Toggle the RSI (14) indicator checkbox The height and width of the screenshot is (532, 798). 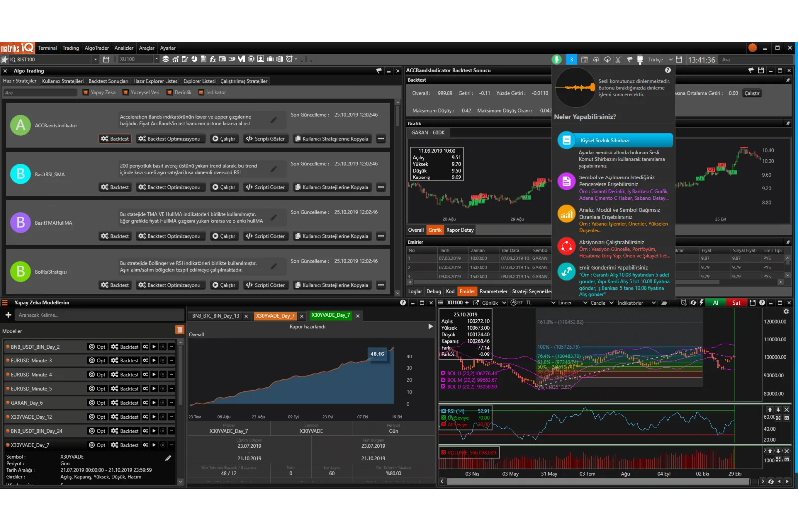[x=443, y=411]
